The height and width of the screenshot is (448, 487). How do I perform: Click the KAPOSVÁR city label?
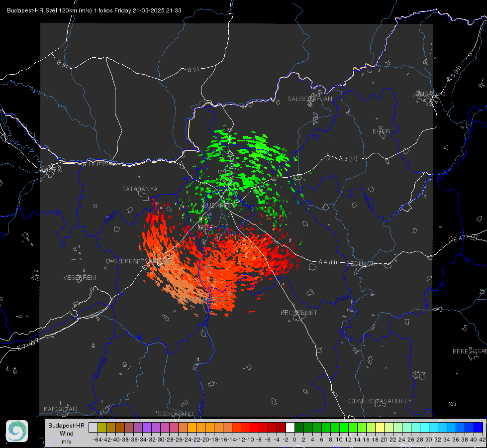coord(60,409)
